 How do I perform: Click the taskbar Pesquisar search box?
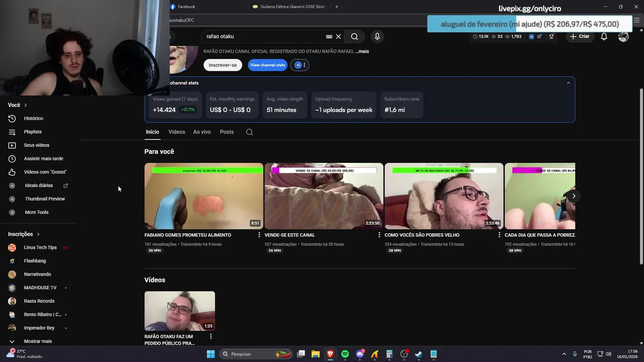pyautogui.click(x=256, y=354)
